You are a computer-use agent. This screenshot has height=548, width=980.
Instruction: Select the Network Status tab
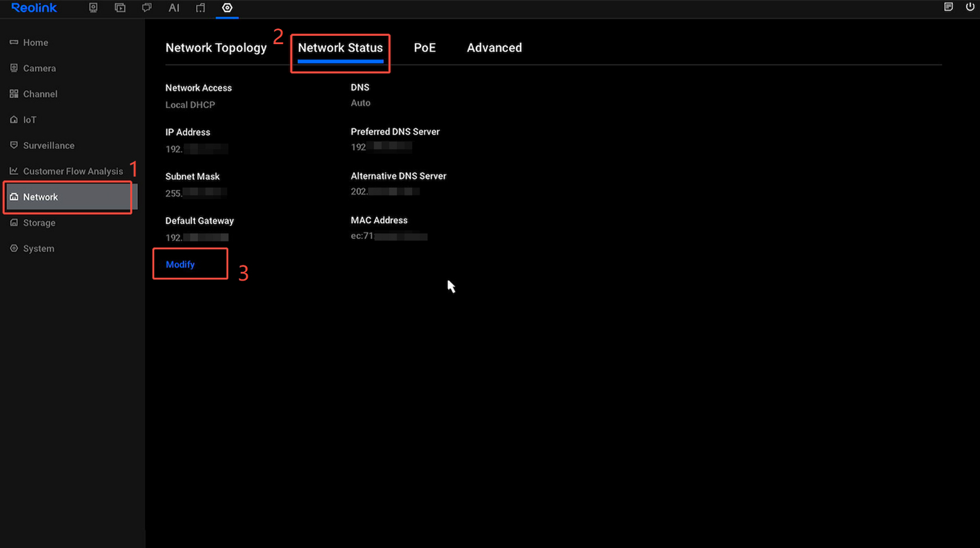(x=340, y=48)
